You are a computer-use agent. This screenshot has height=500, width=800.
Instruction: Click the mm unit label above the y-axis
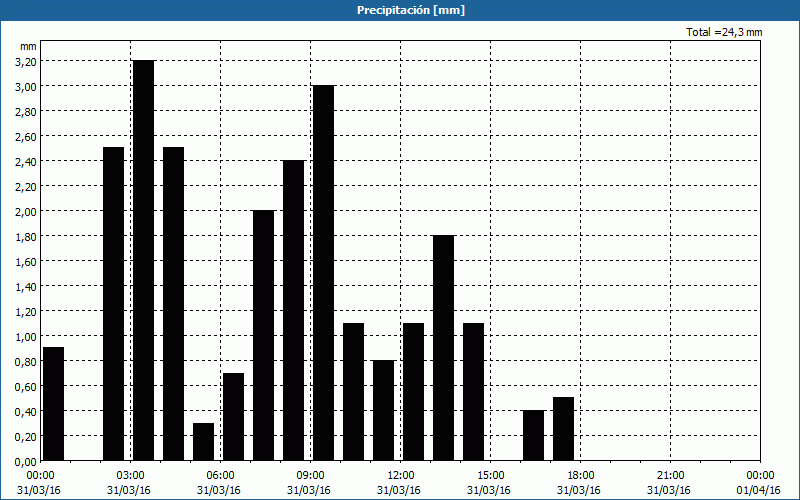(x=28, y=46)
